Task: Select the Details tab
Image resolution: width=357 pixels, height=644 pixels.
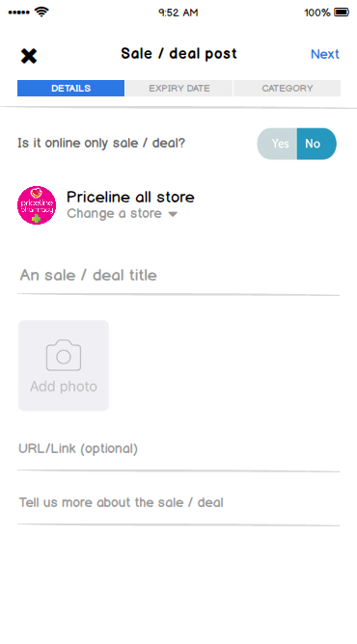Action: 70,89
